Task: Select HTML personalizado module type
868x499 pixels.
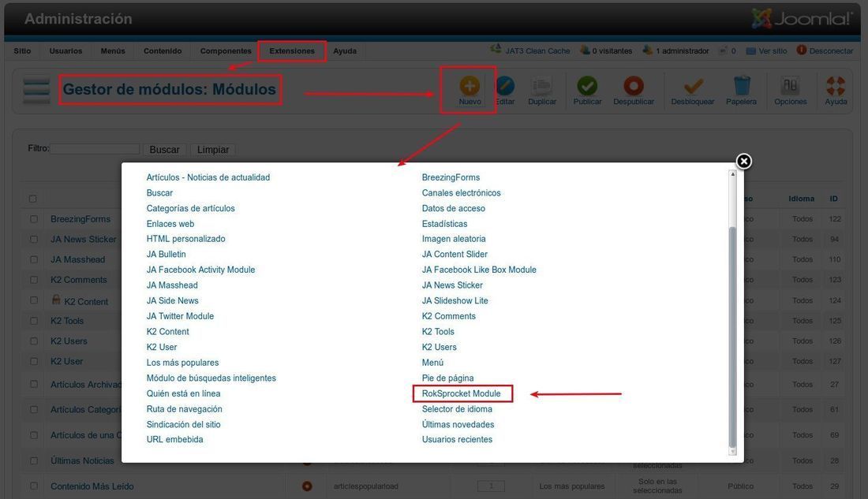Action: point(186,238)
